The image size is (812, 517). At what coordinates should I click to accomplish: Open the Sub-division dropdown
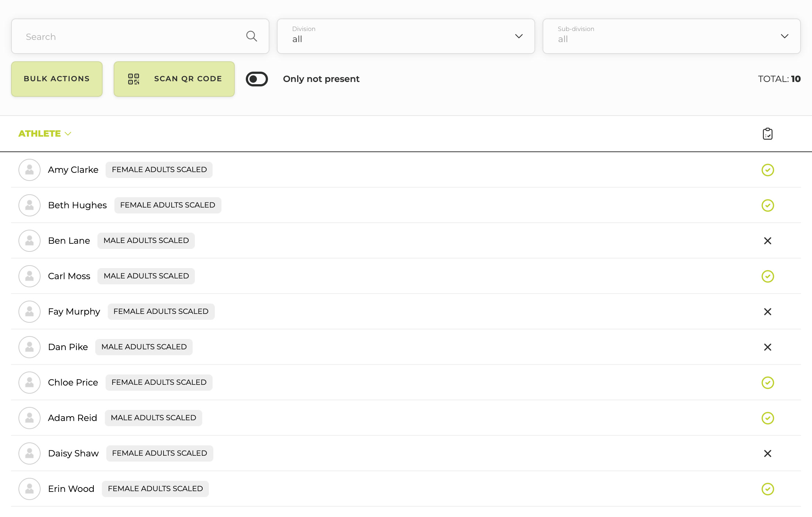pyautogui.click(x=672, y=36)
